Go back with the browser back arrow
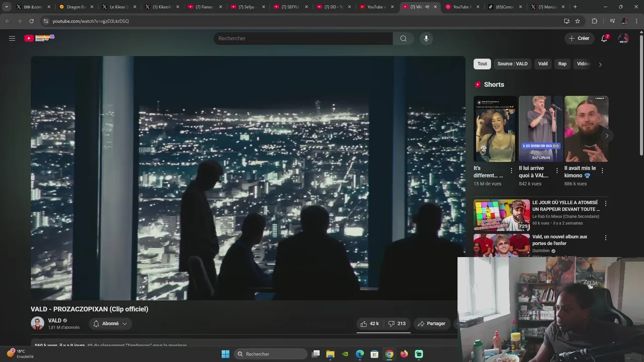Image resolution: width=644 pixels, height=362 pixels. (7, 21)
